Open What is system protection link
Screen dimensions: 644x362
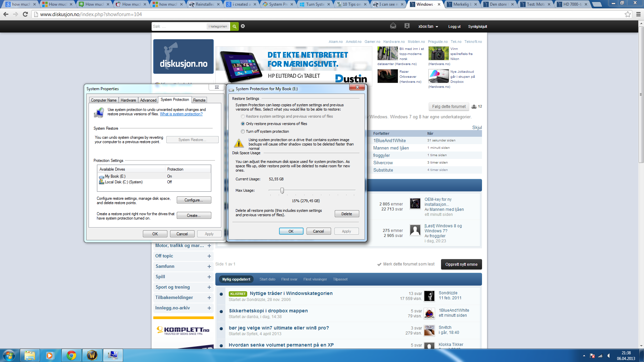181,114
